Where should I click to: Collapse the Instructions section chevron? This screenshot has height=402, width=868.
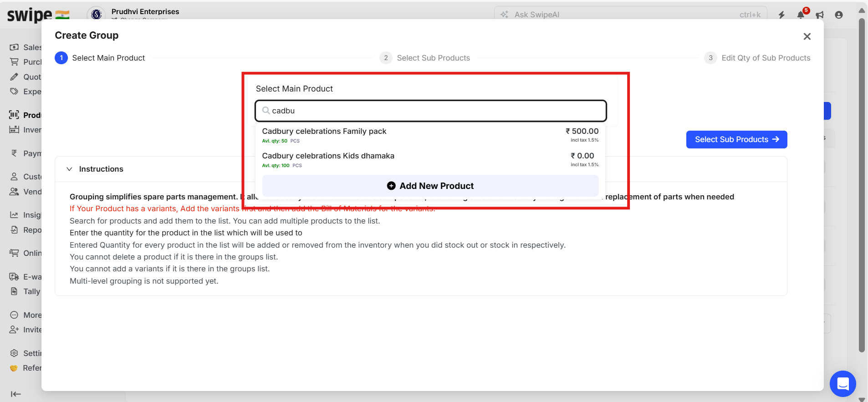click(x=69, y=169)
